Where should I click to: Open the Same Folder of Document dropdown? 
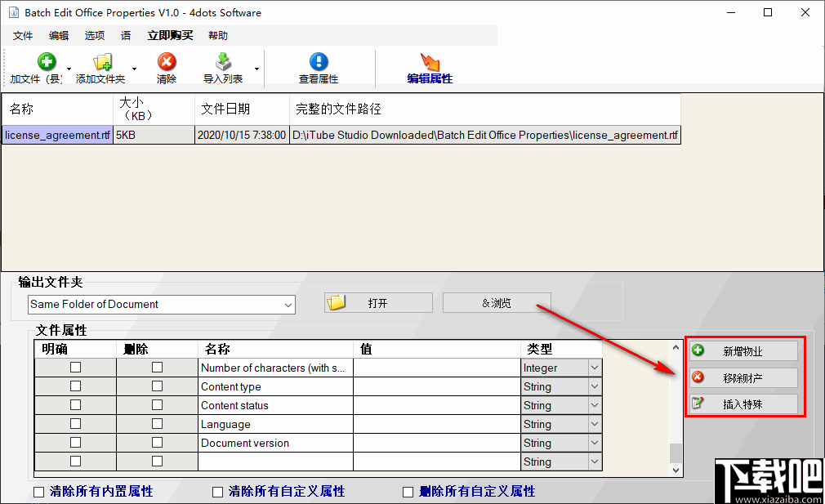click(288, 304)
